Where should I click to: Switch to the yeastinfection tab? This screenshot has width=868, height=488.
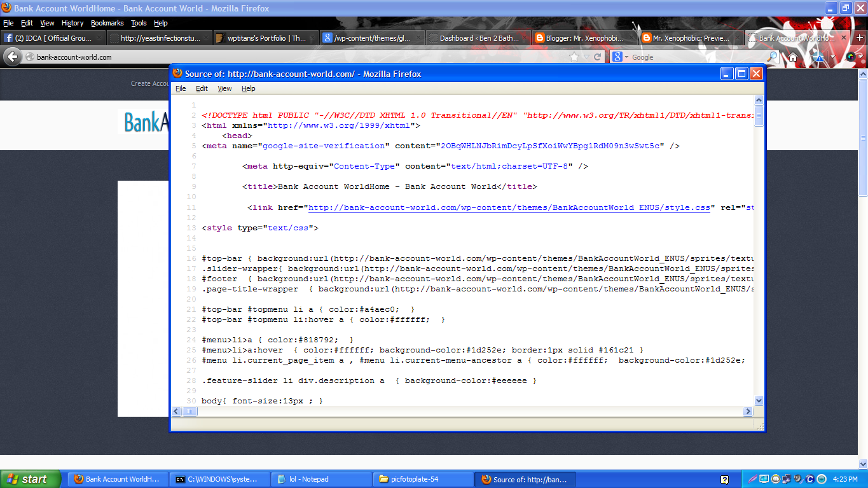[159, 38]
